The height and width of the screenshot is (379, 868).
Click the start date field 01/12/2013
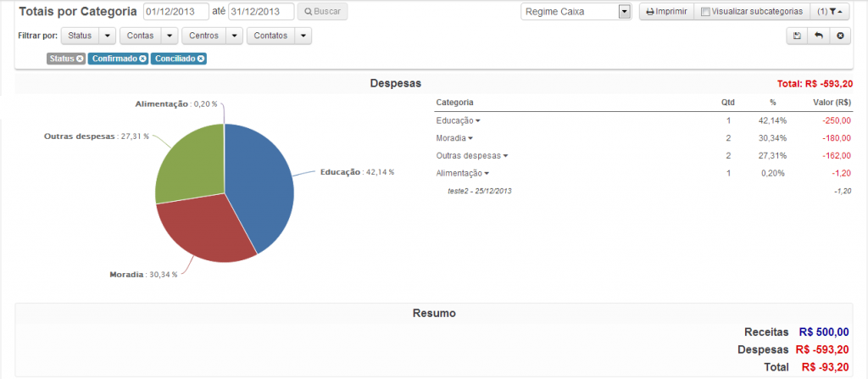click(x=175, y=12)
